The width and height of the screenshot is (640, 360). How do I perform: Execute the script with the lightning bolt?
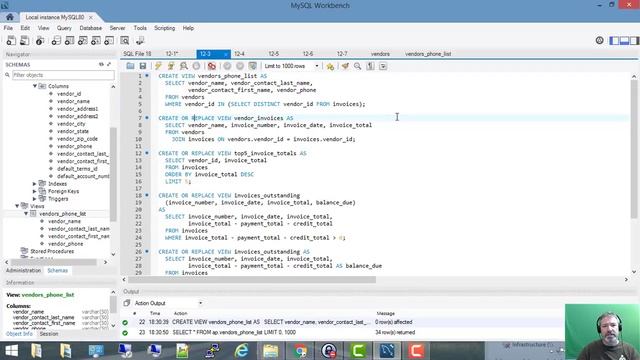(158, 66)
